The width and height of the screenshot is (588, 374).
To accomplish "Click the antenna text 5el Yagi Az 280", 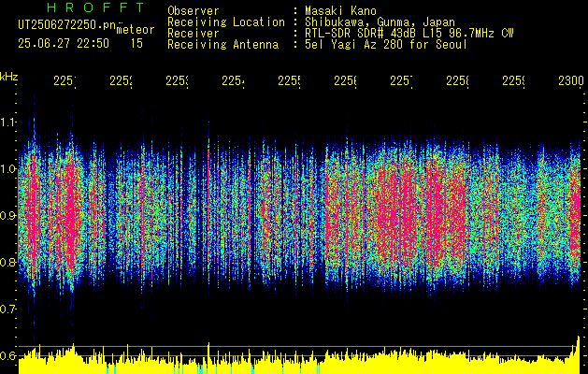I will [x=354, y=45].
